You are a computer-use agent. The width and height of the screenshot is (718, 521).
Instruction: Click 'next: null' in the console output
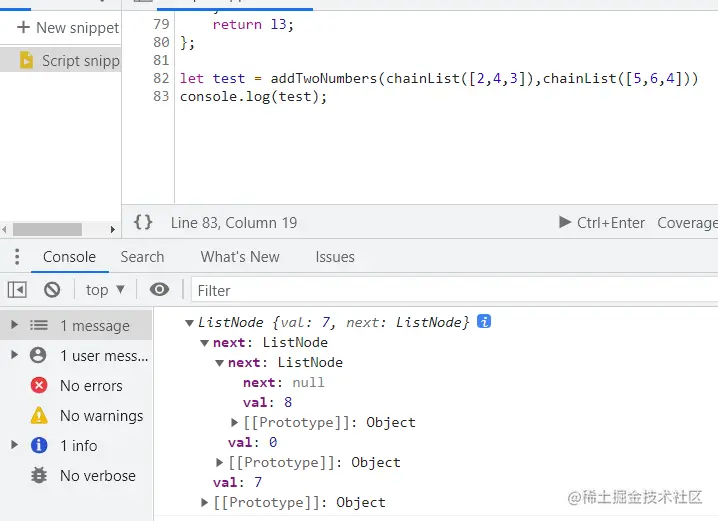pyautogui.click(x=283, y=382)
